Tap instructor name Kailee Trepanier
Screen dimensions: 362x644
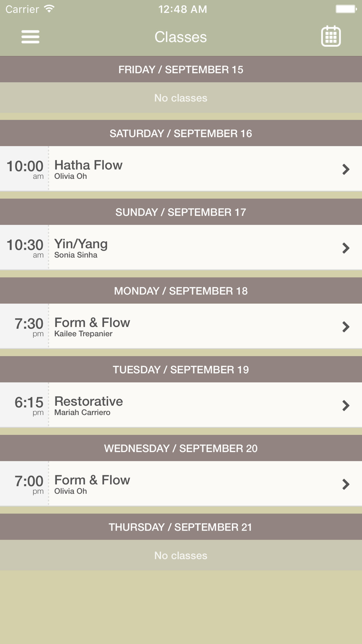[x=83, y=334]
